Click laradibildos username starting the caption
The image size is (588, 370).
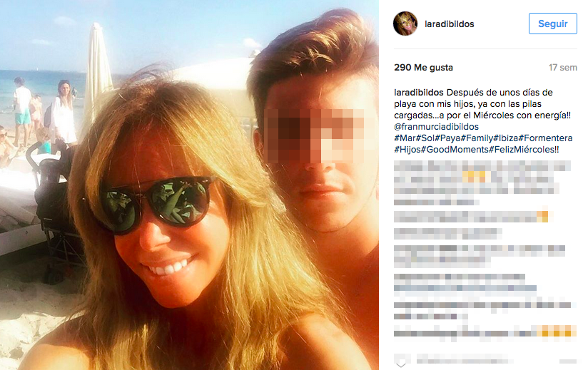(419, 93)
